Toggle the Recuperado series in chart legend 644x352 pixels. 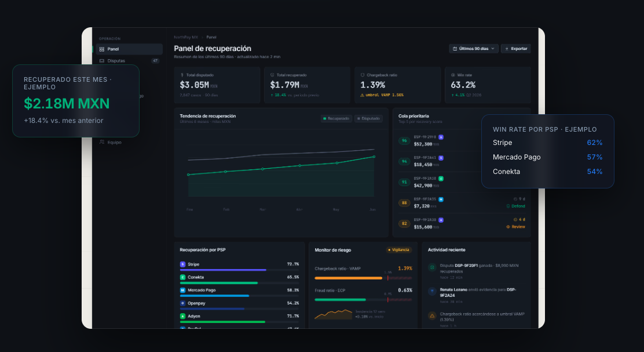pyautogui.click(x=336, y=118)
